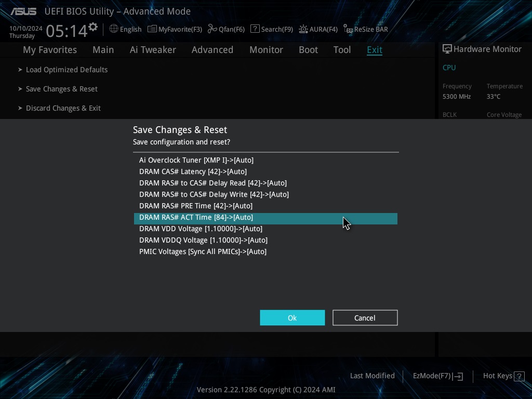
Task: Click the 10/10/2024 date text
Action: [26, 29]
